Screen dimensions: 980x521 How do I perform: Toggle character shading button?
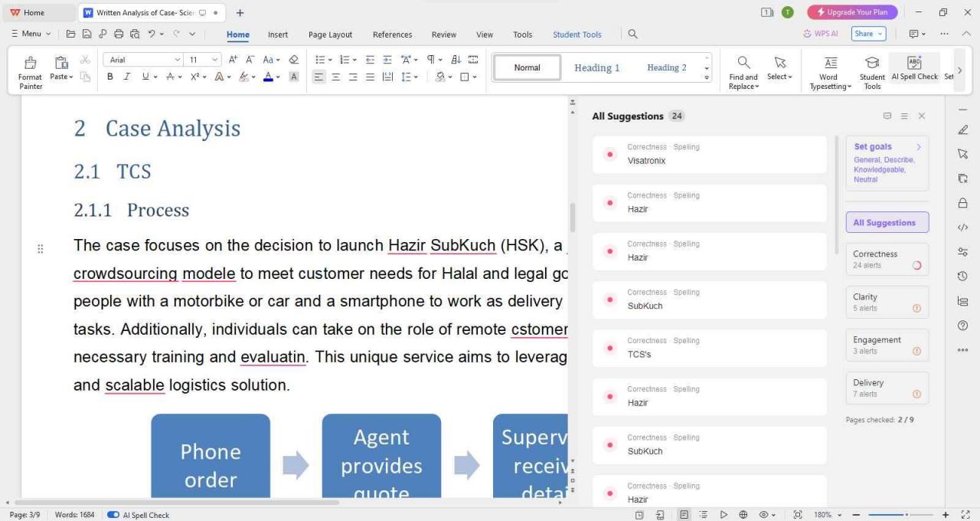(x=293, y=77)
